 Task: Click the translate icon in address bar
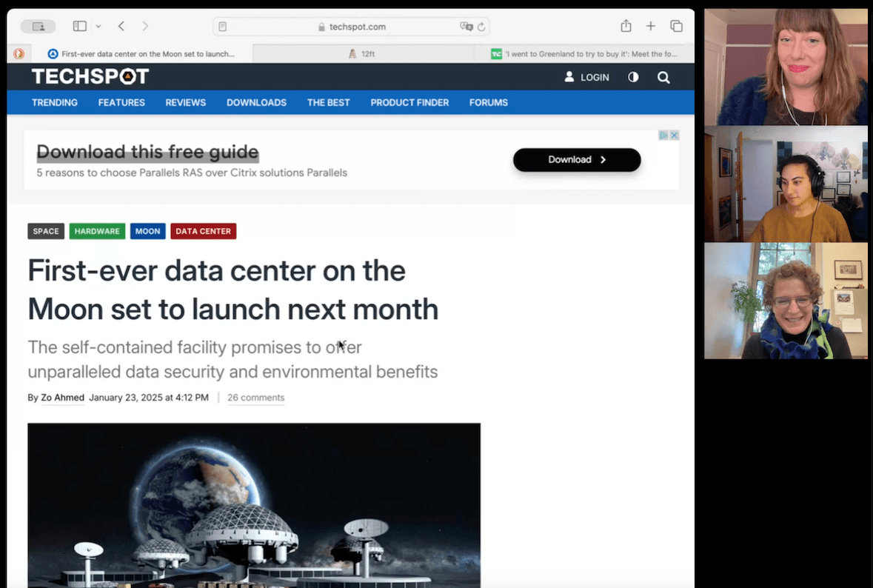point(466,26)
